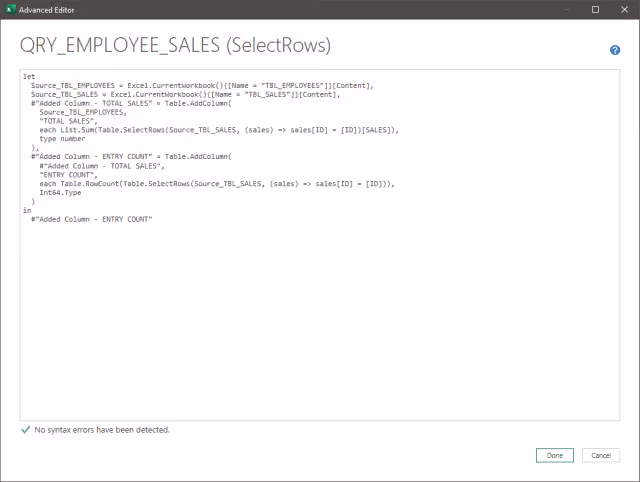Click the Cancel button

[x=601, y=455]
